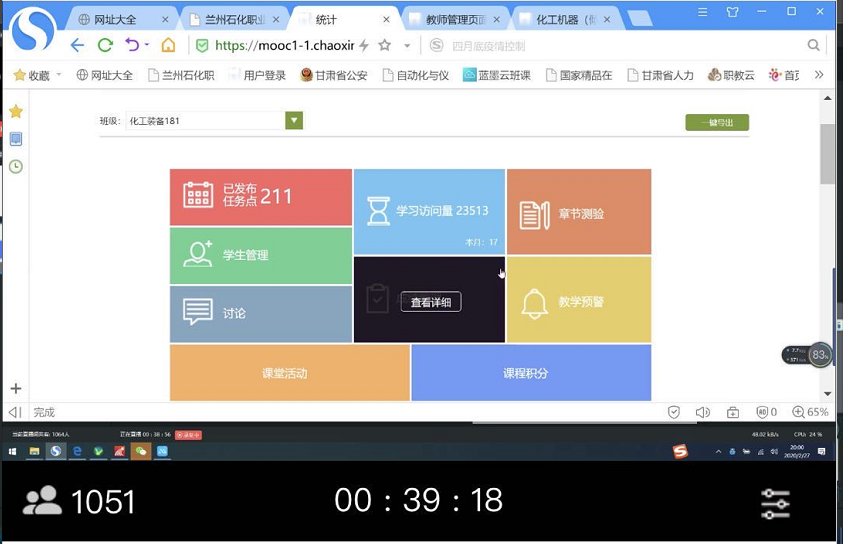Open the 学生管理 tile
The image size is (843, 544).
pyautogui.click(x=260, y=255)
